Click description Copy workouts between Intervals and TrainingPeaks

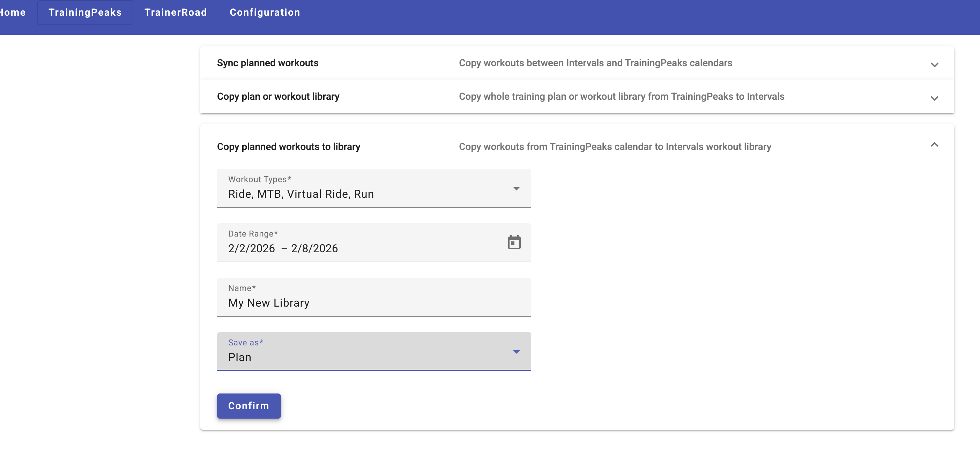pos(595,63)
